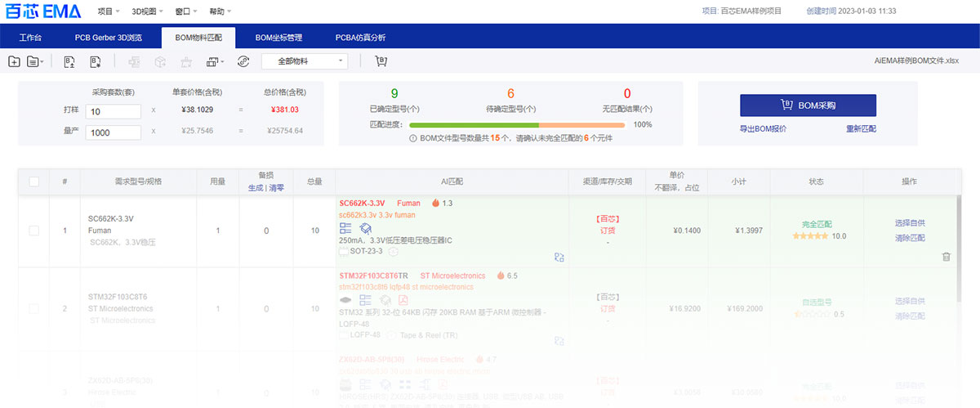Click 生成 link in 备损 header
The width and height of the screenshot is (980, 408).
256,187
